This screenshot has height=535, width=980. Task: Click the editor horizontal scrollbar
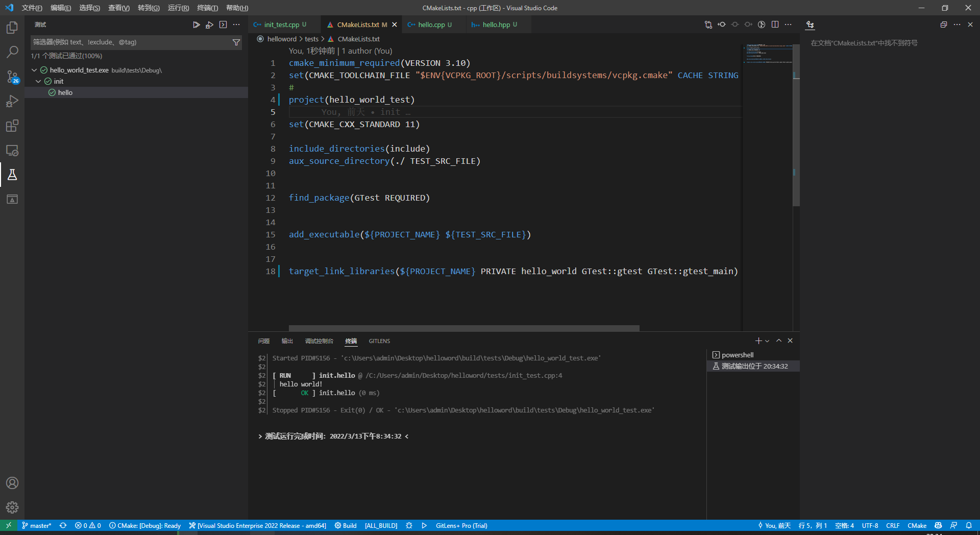[464, 328]
